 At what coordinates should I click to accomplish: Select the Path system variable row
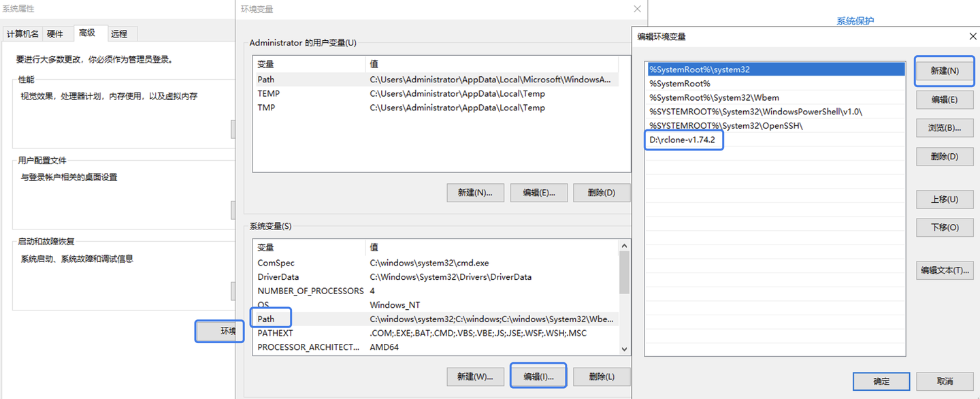pyautogui.click(x=436, y=319)
